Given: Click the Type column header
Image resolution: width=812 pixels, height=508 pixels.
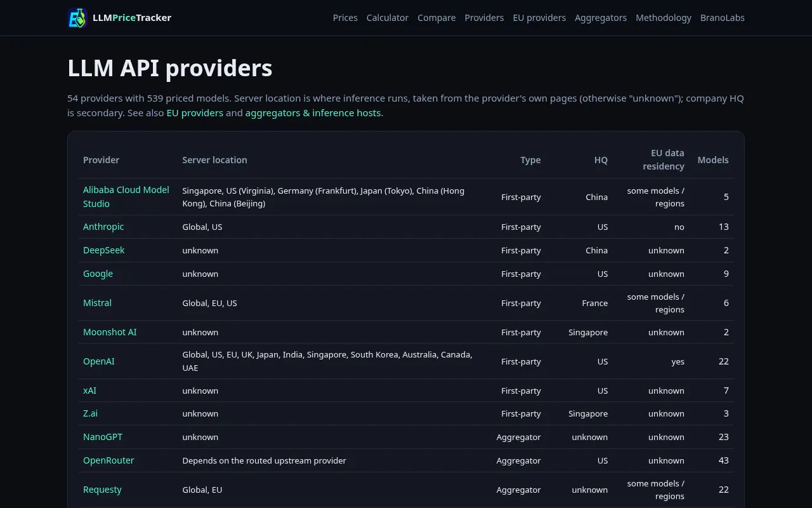Looking at the screenshot, I should click(530, 160).
